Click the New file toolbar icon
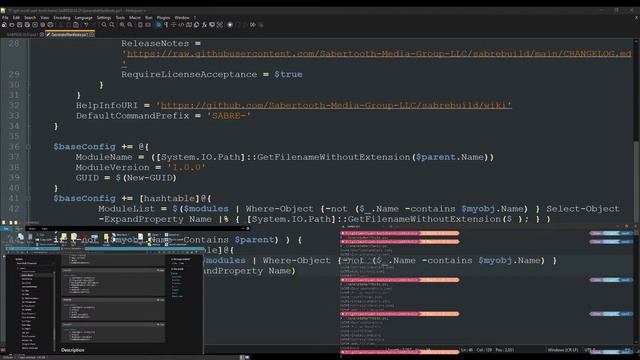 pos(4,25)
